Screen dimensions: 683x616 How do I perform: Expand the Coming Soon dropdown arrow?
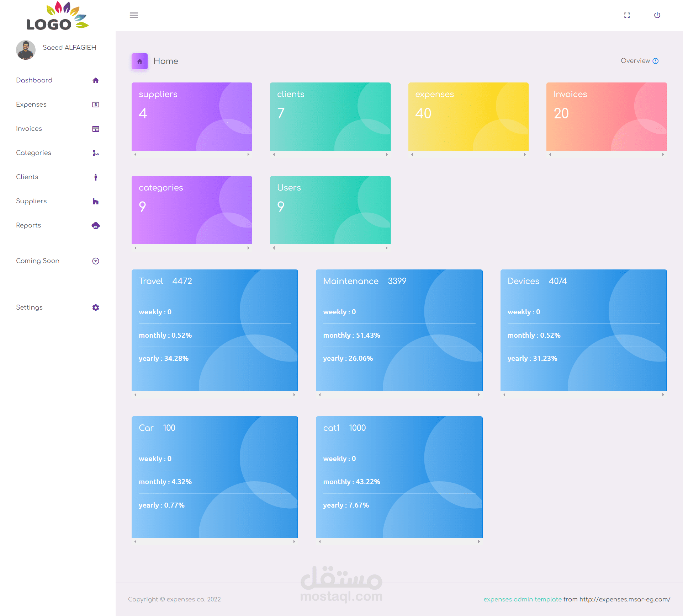click(95, 261)
